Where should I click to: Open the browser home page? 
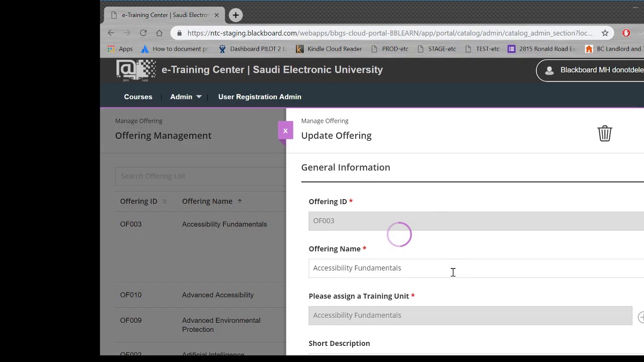click(x=159, y=33)
